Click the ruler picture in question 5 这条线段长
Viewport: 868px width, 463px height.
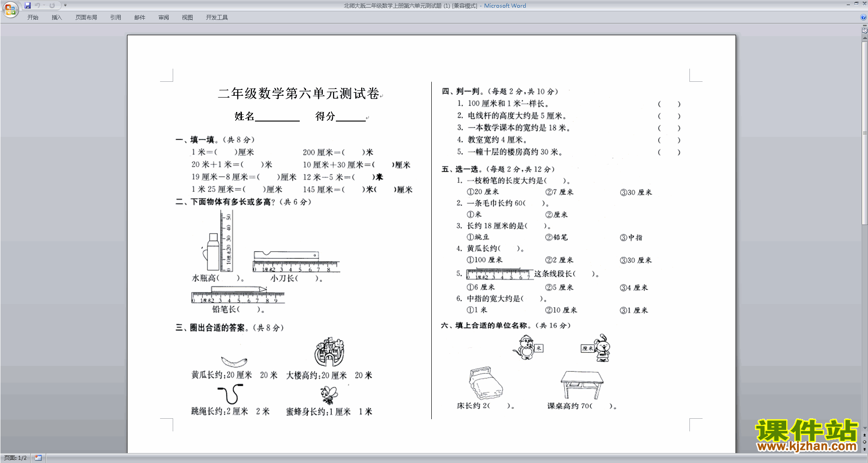pos(500,274)
